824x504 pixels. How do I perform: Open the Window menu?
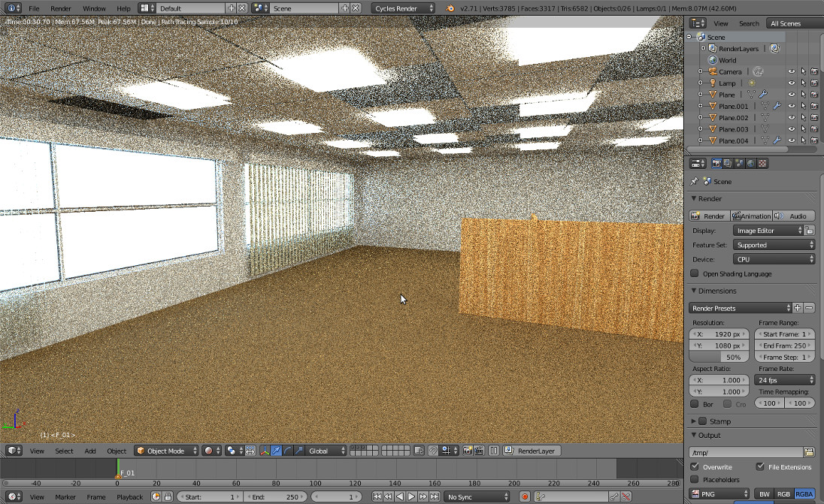pyautogui.click(x=95, y=8)
